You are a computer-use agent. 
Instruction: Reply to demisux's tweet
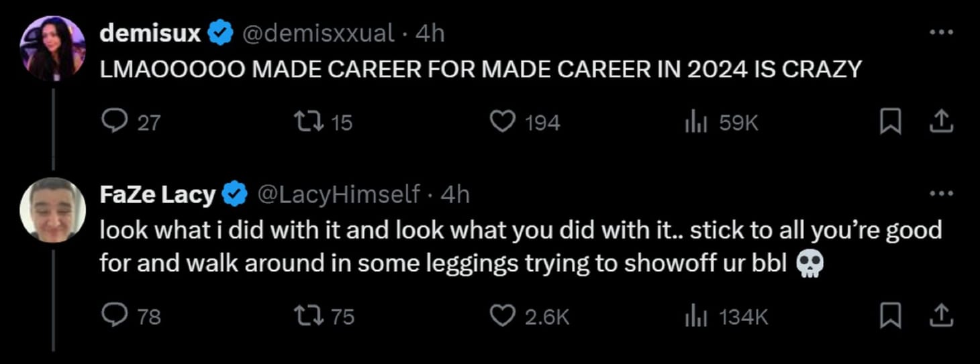click(x=111, y=122)
